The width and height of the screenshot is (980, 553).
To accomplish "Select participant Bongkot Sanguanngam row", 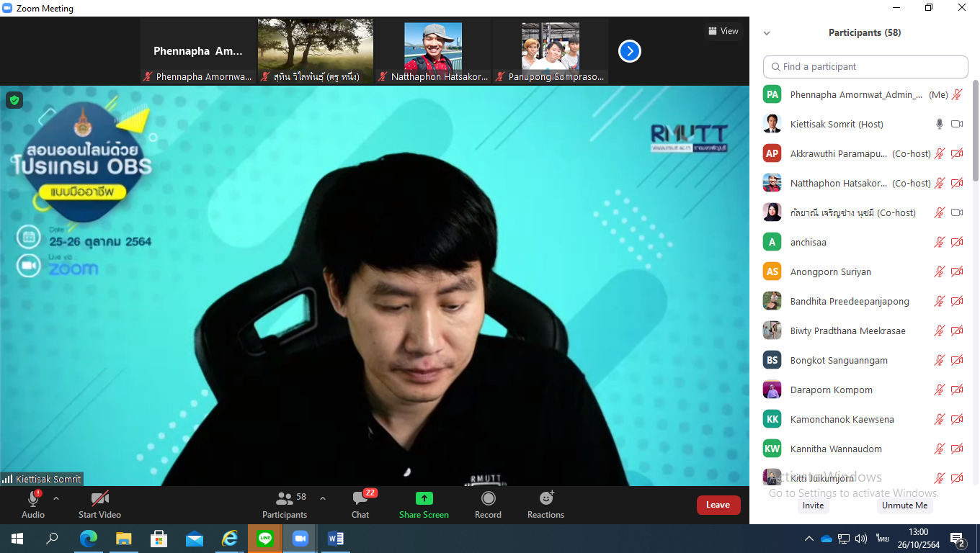I will pyautogui.click(x=864, y=360).
